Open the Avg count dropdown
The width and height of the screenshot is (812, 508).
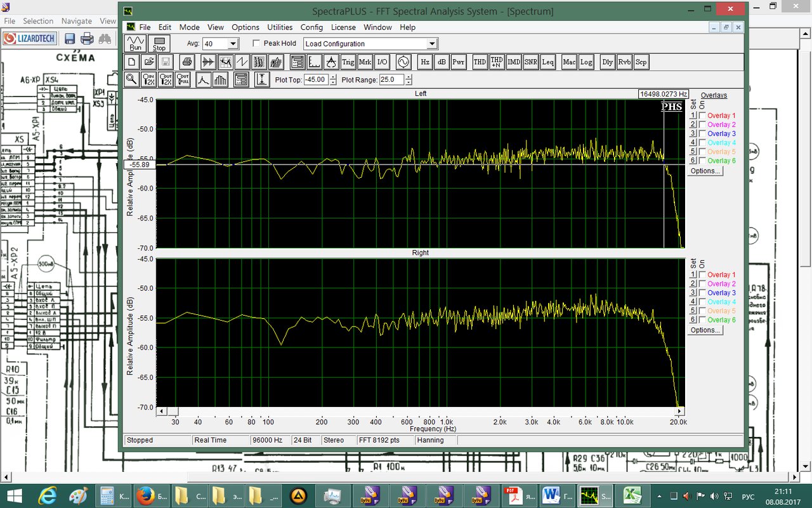coord(233,44)
